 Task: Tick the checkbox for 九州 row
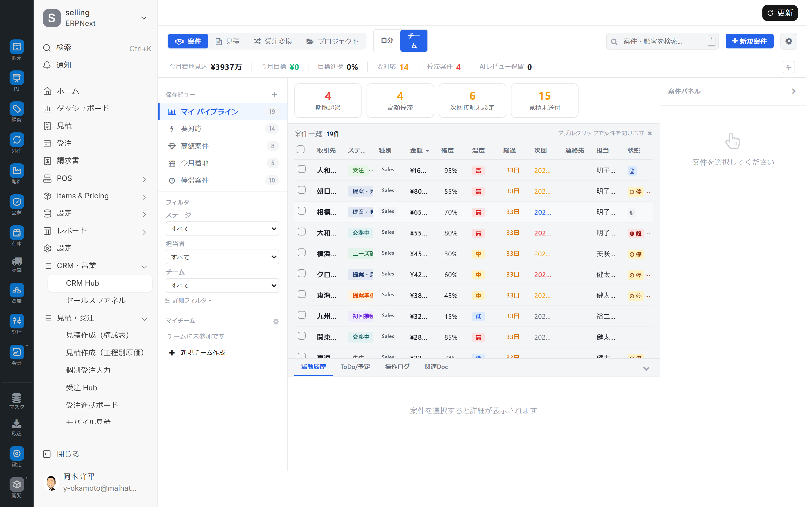[x=301, y=315]
